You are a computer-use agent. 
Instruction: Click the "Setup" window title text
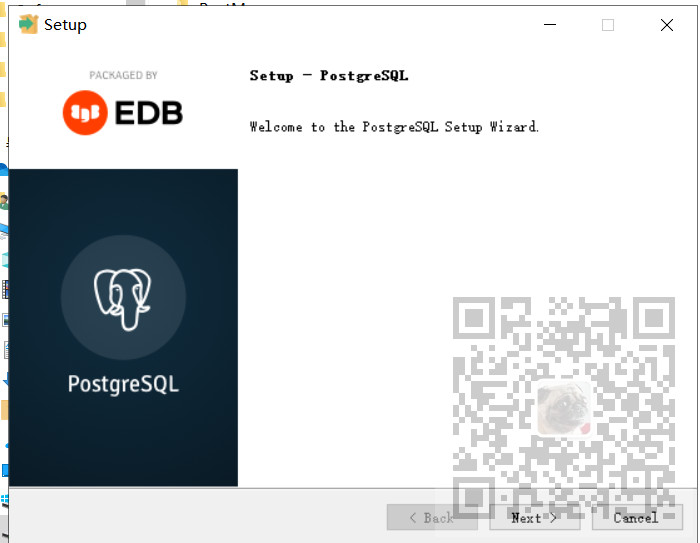[65, 25]
